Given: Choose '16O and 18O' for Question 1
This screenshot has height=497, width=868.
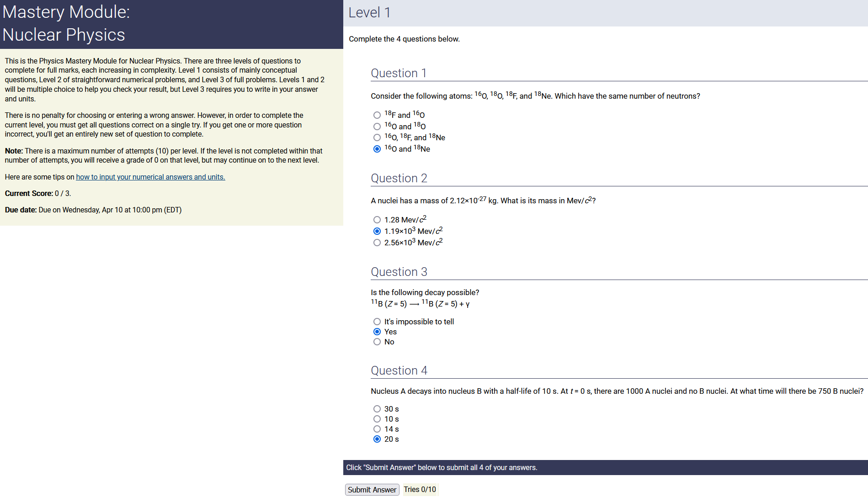Looking at the screenshot, I should tap(377, 127).
